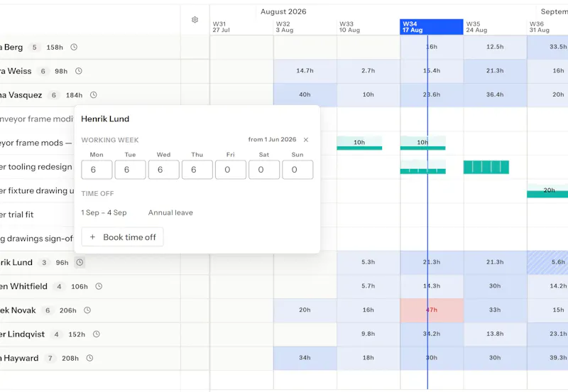Select the W35 24 Aug week header
The image size is (568, 392).
tap(495, 27)
